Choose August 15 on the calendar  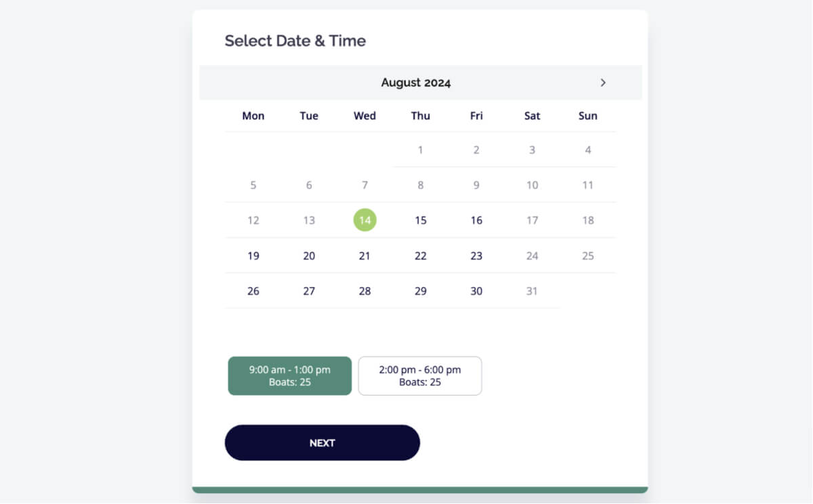click(x=421, y=220)
